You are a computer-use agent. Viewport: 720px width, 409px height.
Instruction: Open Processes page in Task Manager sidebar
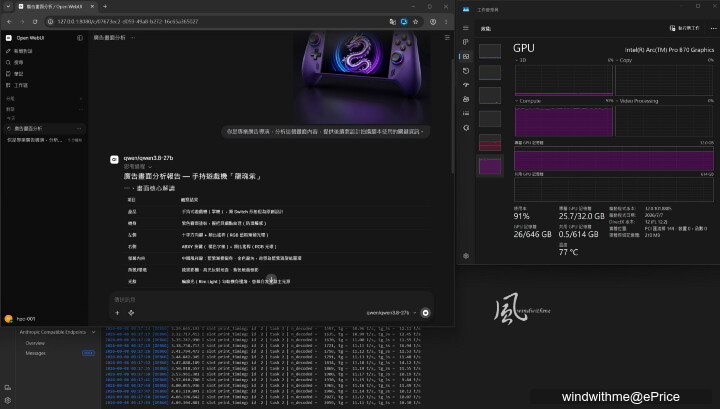tap(466, 42)
